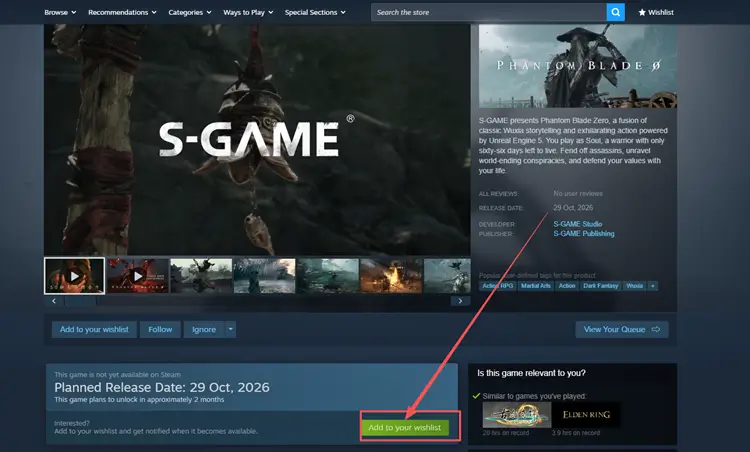Click the plus button after tags
The height and width of the screenshot is (452, 750).
coord(652,286)
